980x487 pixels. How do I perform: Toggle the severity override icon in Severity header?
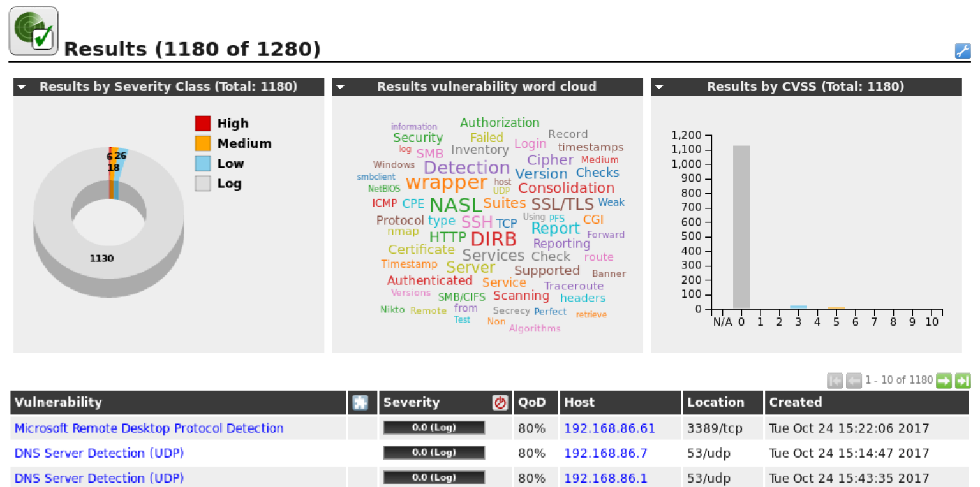coord(500,402)
